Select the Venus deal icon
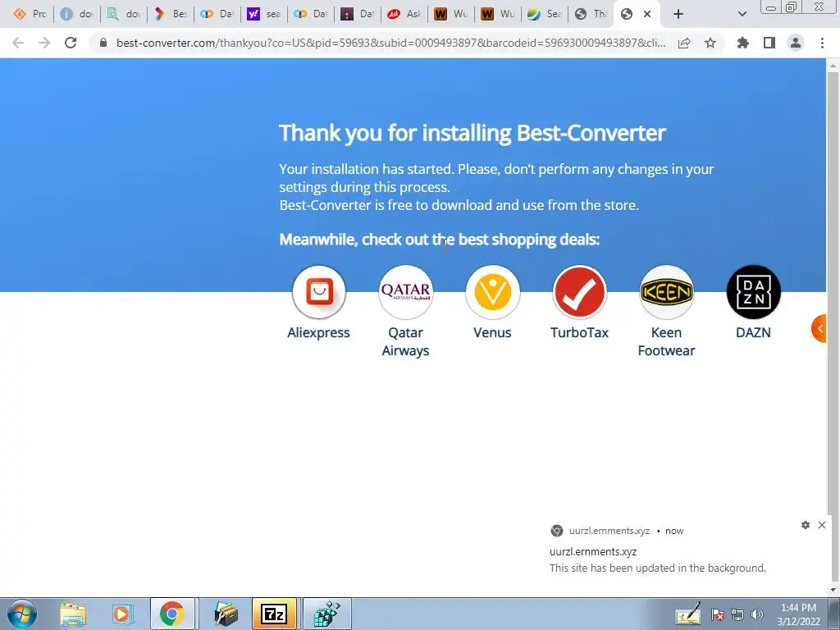 coord(492,292)
